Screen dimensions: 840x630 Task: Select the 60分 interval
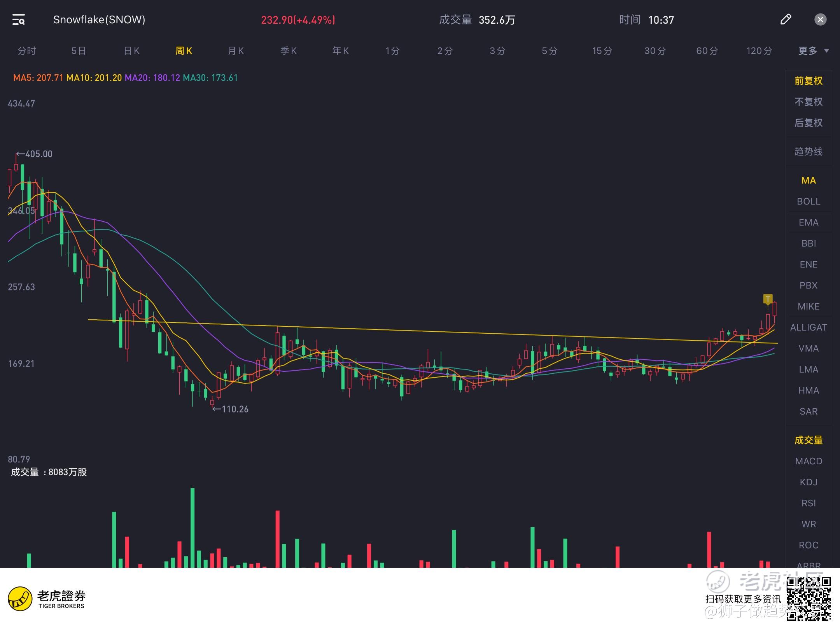click(x=707, y=51)
